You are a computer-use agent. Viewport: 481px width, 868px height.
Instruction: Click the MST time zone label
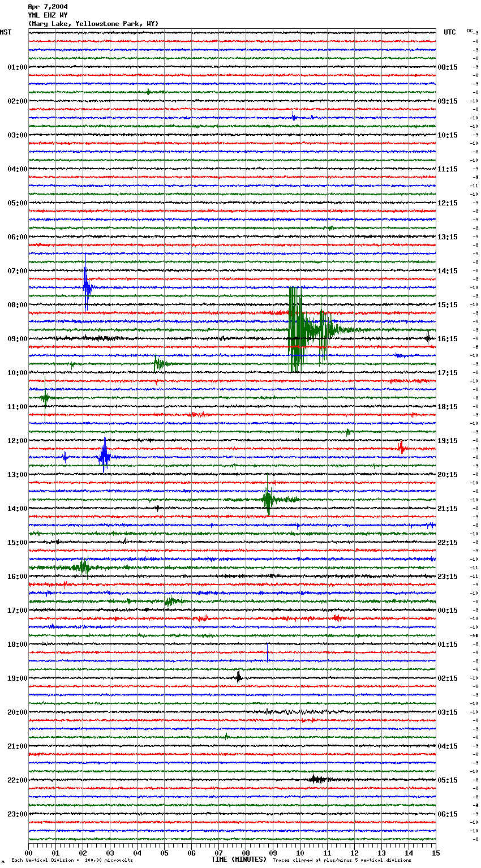(x=6, y=32)
